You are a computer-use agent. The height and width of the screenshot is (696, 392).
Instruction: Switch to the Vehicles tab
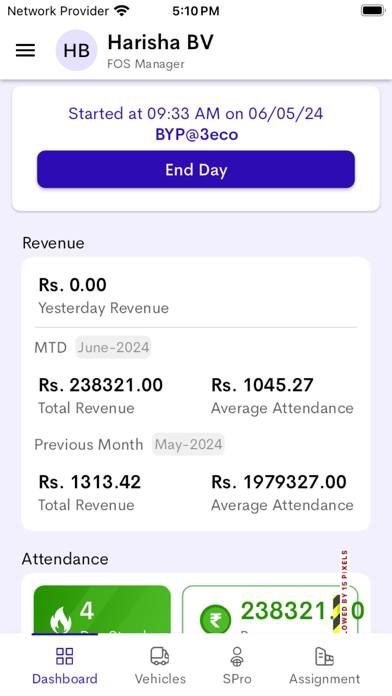tap(160, 664)
